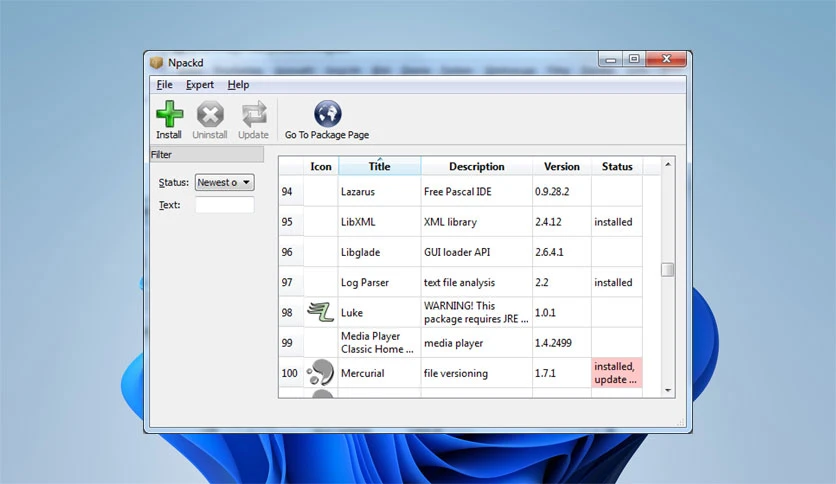This screenshot has height=484, width=836.
Task: Open the Help menu
Action: pyautogui.click(x=238, y=85)
